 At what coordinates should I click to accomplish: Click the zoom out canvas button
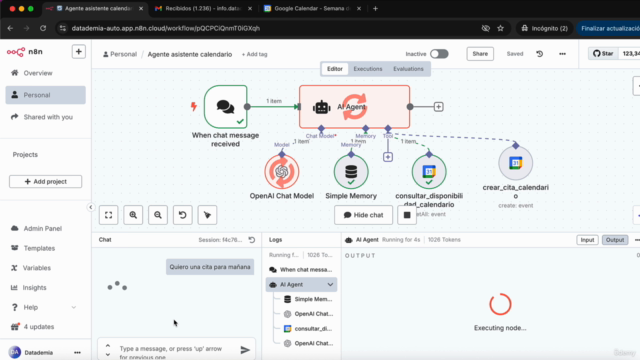[x=158, y=215]
